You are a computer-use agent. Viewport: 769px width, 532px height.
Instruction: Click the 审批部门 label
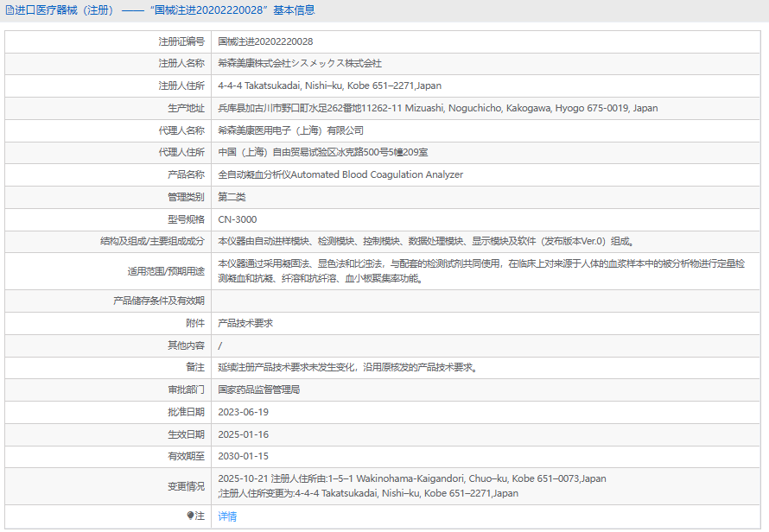point(187,389)
